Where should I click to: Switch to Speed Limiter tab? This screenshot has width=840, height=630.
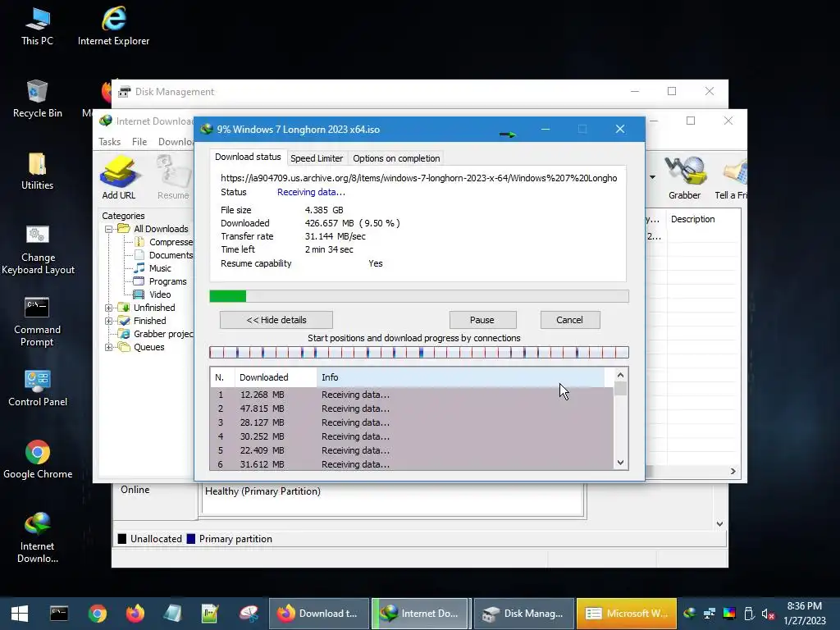pos(317,158)
